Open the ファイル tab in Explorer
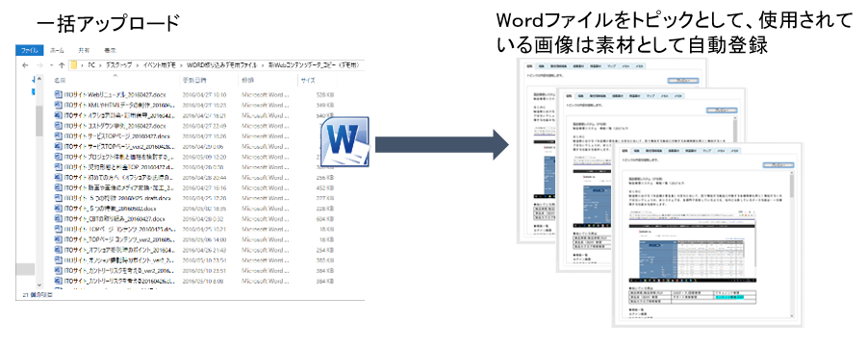This screenshot has height=346, width=868. pyautogui.click(x=29, y=50)
